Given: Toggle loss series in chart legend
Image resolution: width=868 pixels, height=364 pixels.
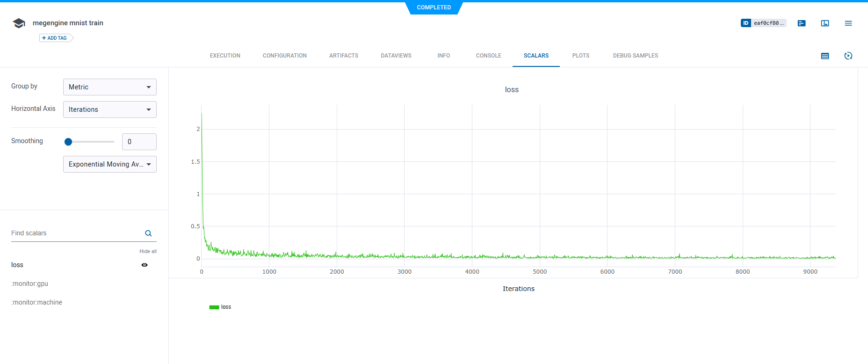Looking at the screenshot, I should (x=220, y=307).
